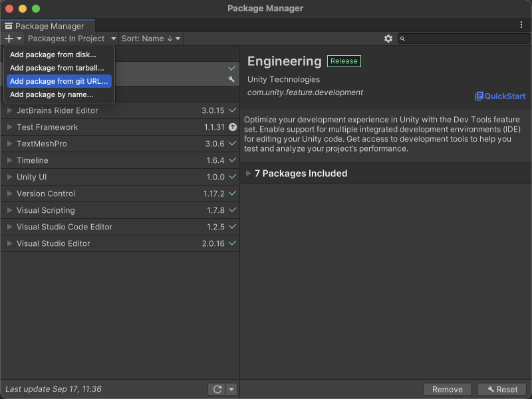Choose Add package by name...
The image size is (532, 399).
(x=59, y=94)
